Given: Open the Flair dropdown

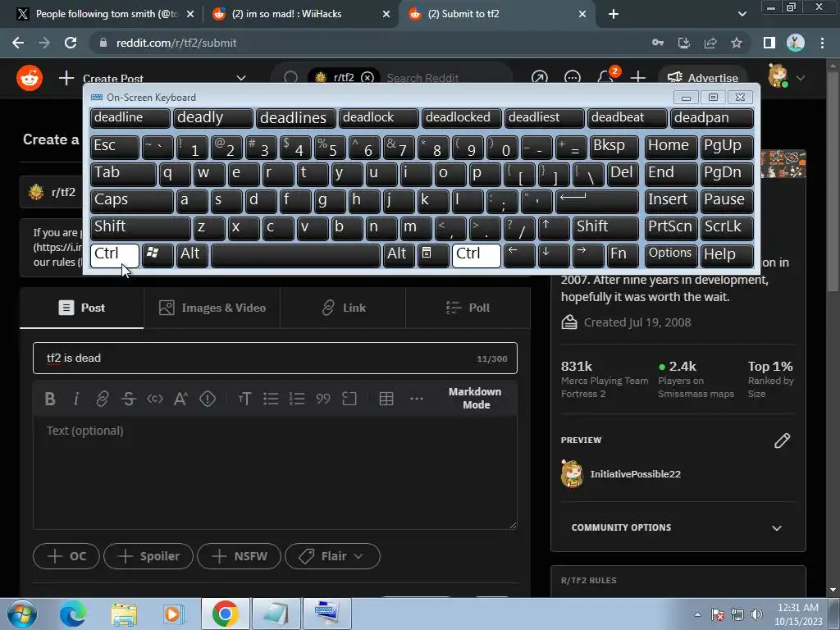Looking at the screenshot, I should 333,556.
